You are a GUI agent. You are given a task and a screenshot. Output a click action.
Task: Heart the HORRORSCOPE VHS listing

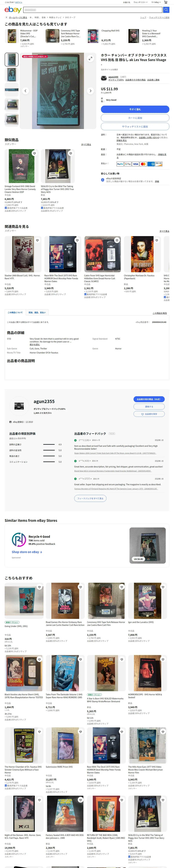pyautogui.click(x=163, y=659)
